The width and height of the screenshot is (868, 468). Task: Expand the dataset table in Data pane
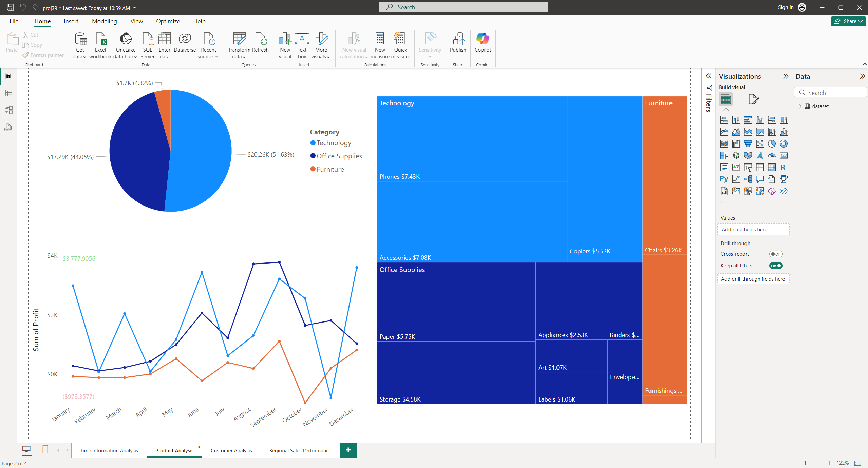(800, 106)
